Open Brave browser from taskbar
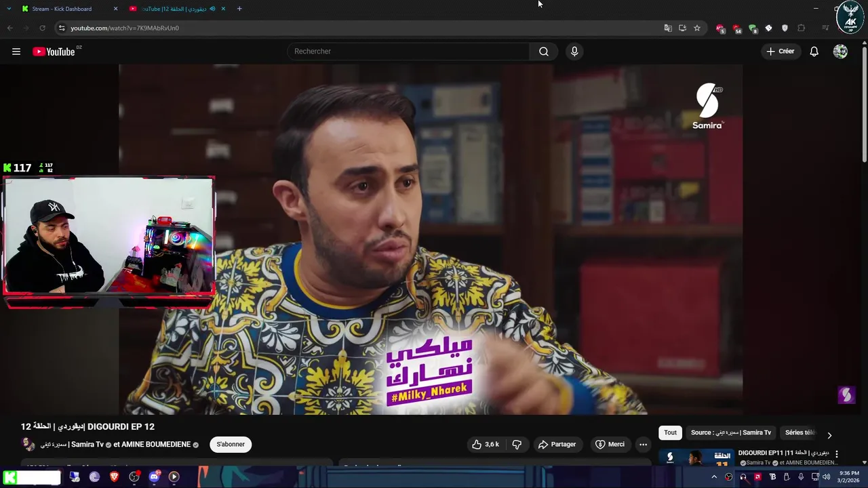 point(114,477)
